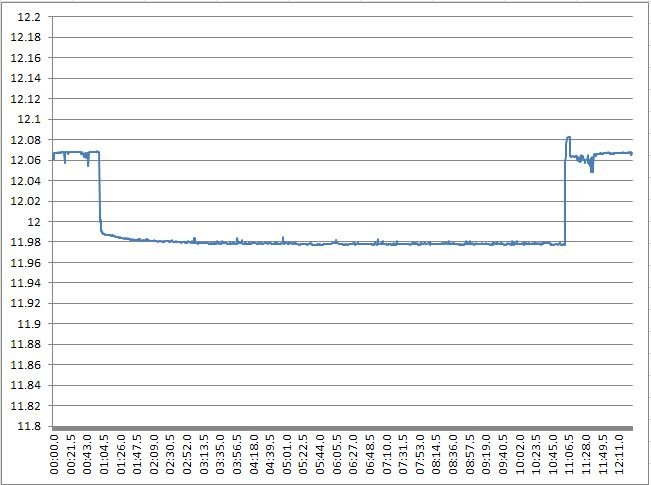Click the 12 y-axis label
Viewport: 651px width, 485px height.
coord(34,222)
